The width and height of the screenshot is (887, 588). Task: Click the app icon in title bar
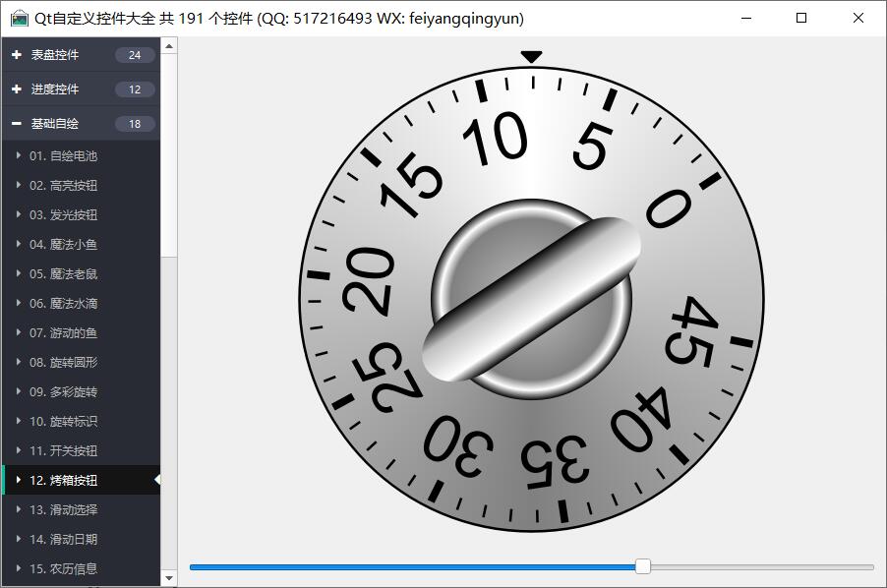click(x=19, y=19)
